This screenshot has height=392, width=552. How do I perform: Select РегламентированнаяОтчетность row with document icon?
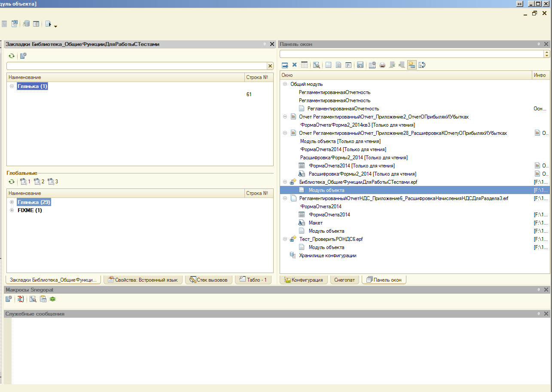[343, 109]
